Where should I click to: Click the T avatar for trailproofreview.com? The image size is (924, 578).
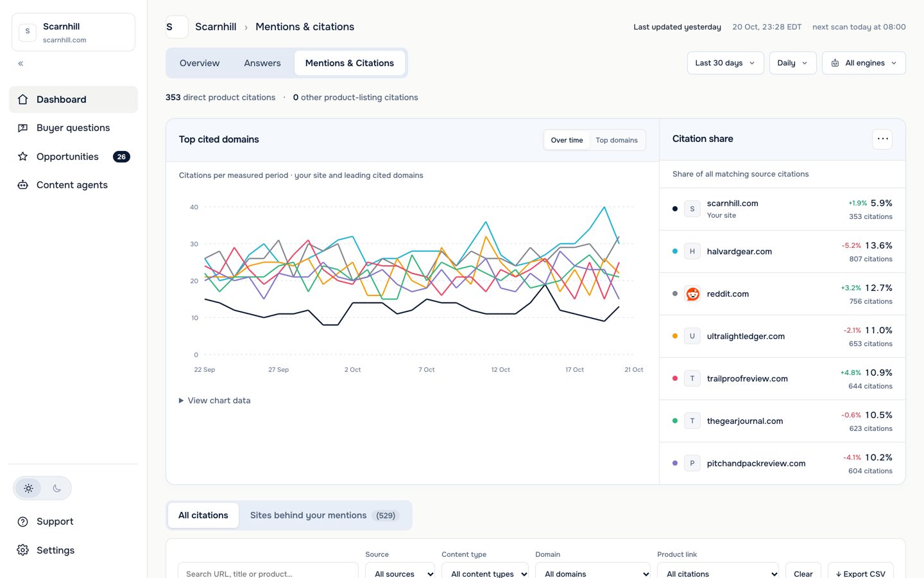692,379
